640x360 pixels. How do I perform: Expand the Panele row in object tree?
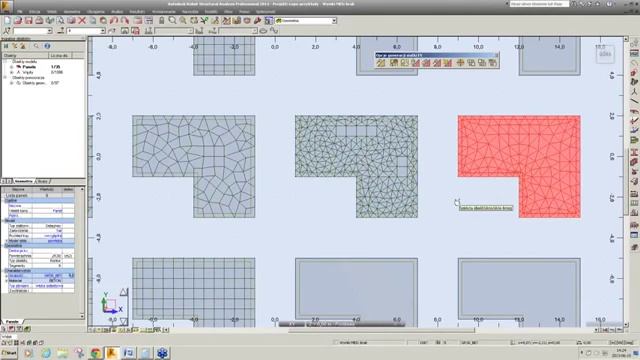[11, 67]
